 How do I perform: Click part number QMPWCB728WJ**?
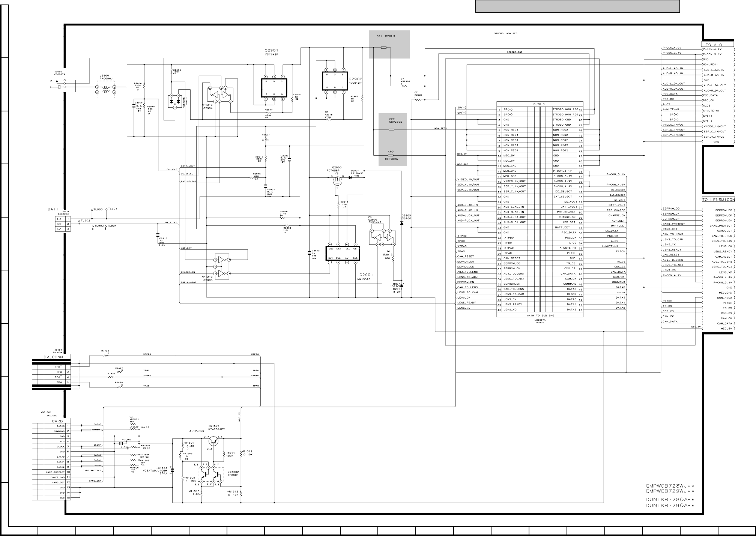click(x=670, y=486)
